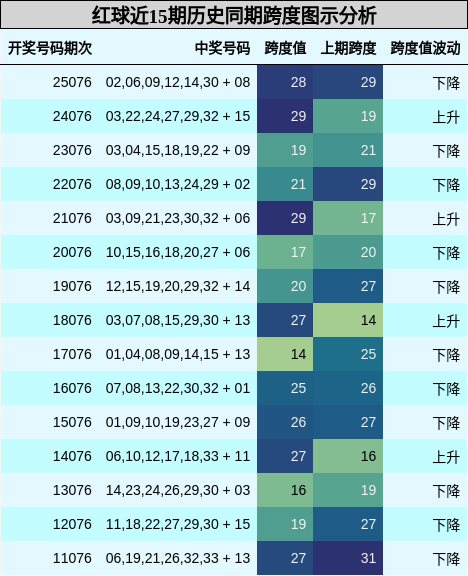
Task: Click previous span 31 in row 11076
Action: tap(348, 558)
